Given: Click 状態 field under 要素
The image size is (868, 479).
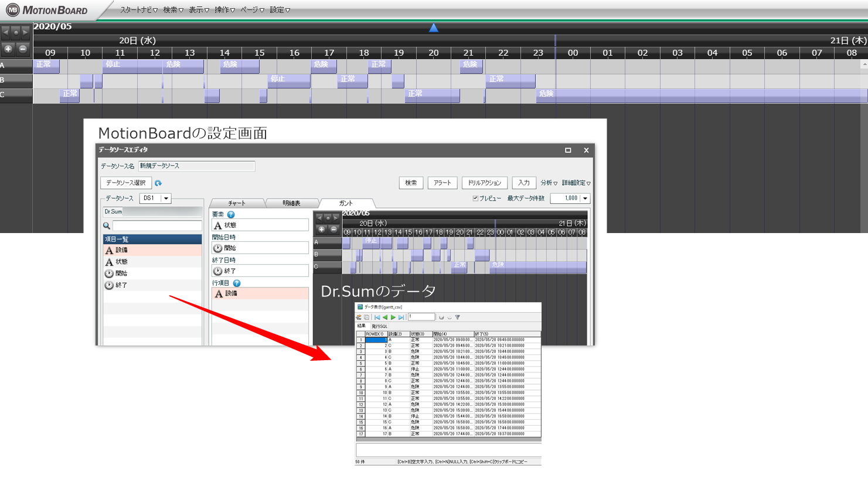Looking at the screenshot, I should [260, 225].
